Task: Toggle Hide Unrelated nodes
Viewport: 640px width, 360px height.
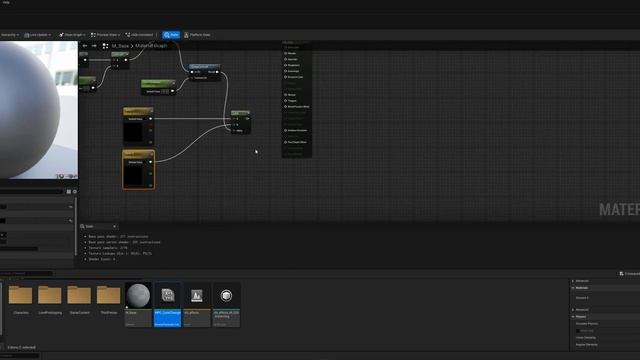Action: [x=139, y=35]
